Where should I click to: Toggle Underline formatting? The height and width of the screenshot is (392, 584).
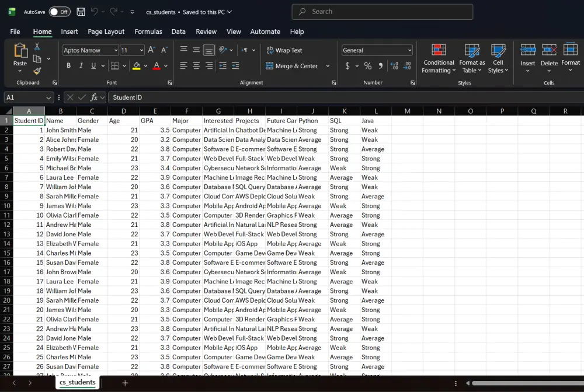[x=93, y=66]
